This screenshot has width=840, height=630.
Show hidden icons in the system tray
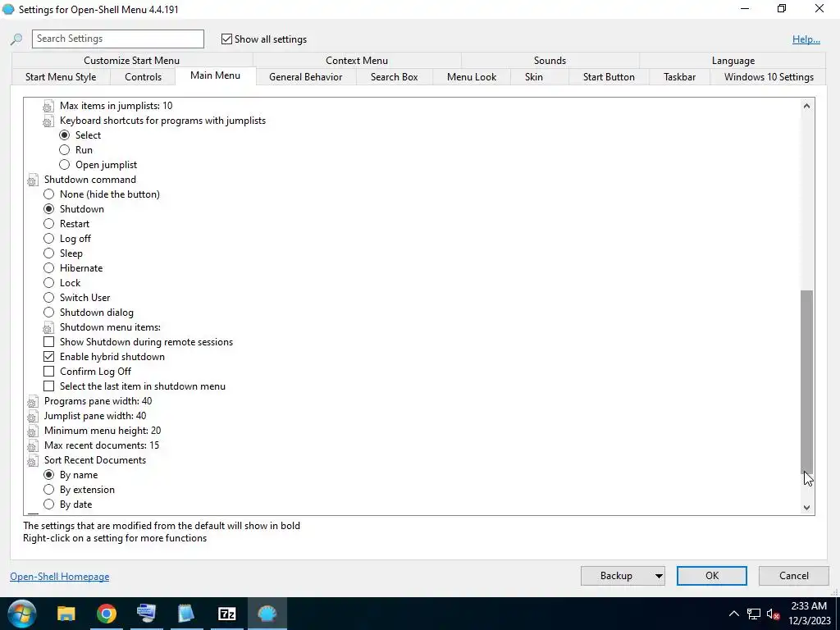click(734, 614)
